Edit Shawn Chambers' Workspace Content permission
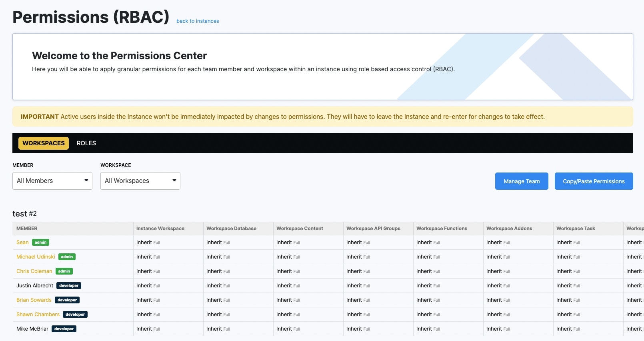The height and width of the screenshot is (341, 644). [x=288, y=315]
